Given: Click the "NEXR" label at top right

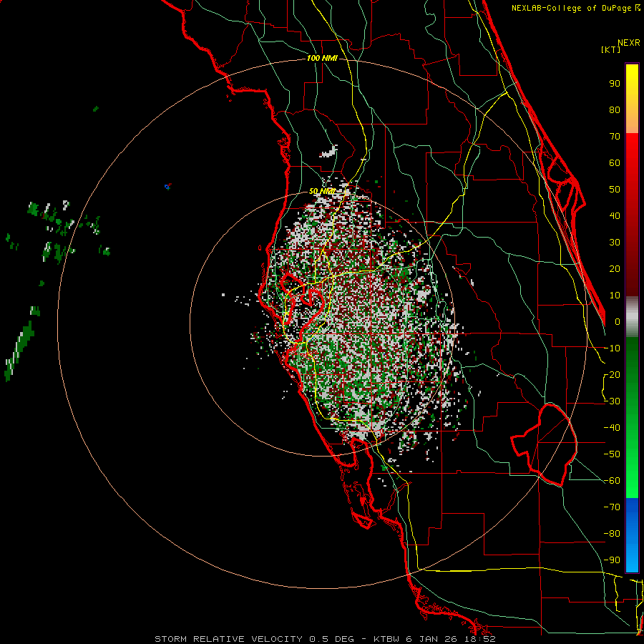Looking at the screenshot, I should coord(629,43).
